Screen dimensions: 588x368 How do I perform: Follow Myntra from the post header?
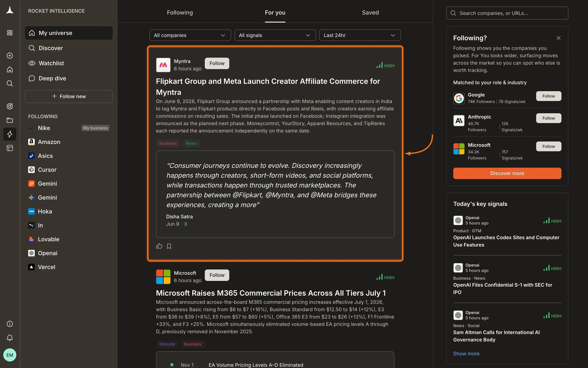click(x=217, y=63)
